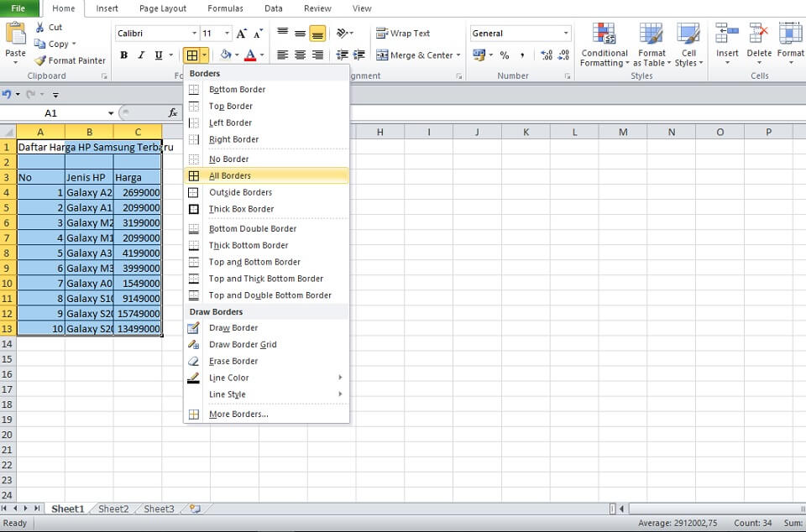
Task: Open More Borders dialog
Action: point(266,415)
